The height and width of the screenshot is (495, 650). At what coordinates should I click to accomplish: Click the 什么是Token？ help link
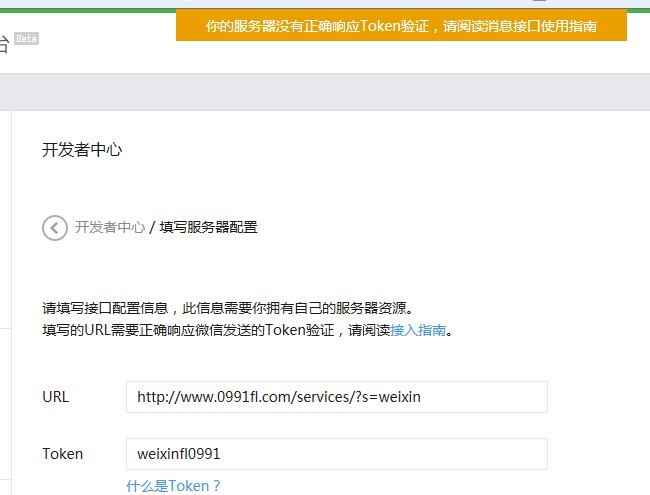click(173, 485)
